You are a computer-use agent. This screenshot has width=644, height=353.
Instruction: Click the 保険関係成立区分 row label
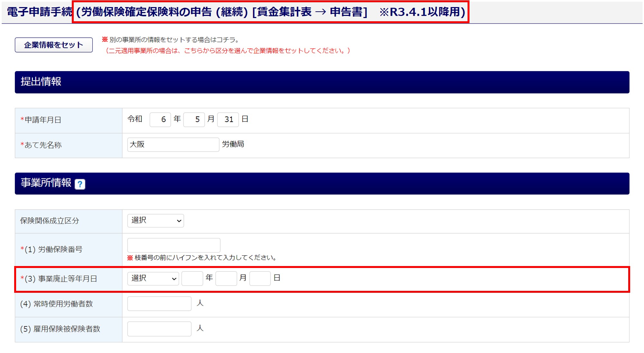[x=50, y=221]
